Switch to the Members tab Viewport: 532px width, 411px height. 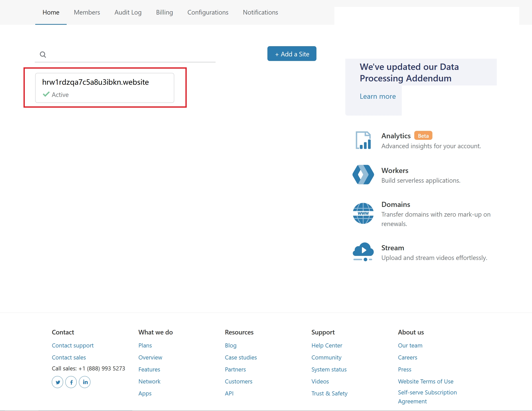tap(87, 12)
